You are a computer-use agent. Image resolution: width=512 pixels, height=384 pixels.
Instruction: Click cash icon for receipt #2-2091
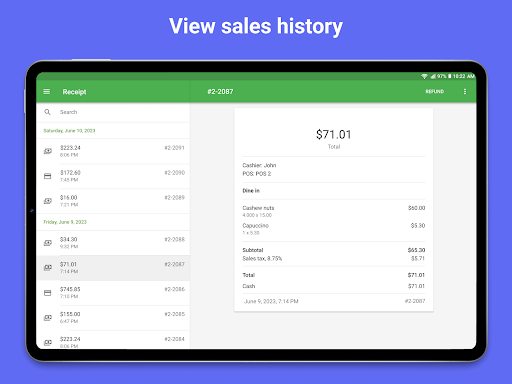pyautogui.click(x=48, y=151)
